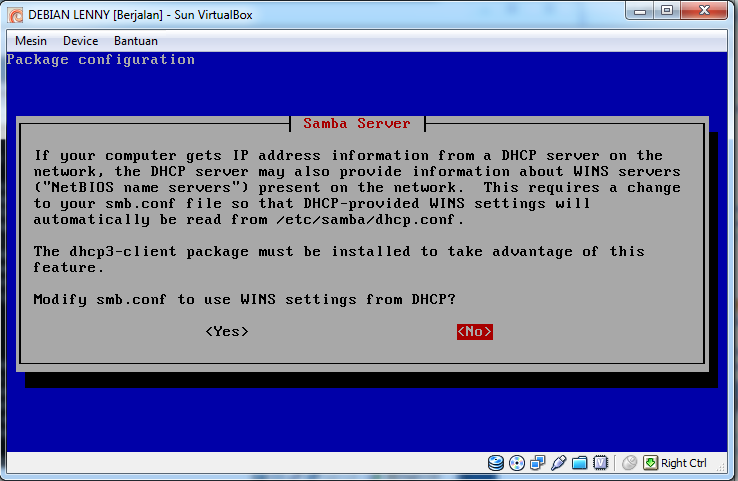Viewport: 738px width, 481px height.
Task: Click the DEBIAN LENNY window title text
Action: coord(140,15)
